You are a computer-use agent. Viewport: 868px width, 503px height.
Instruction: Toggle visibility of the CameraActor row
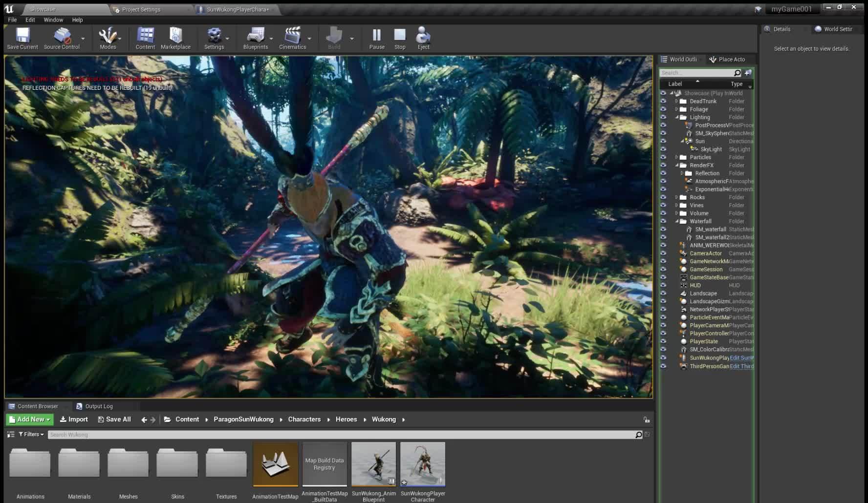[663, 253]
